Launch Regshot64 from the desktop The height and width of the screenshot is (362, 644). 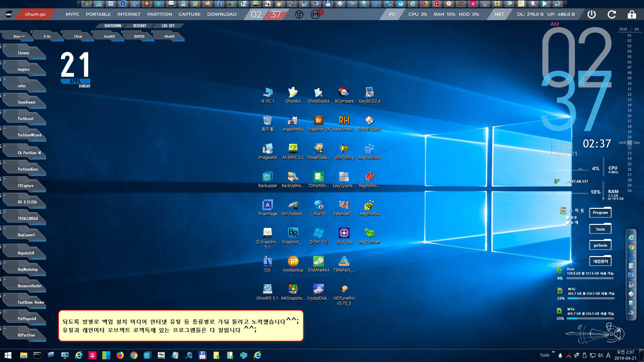[369, 207]
